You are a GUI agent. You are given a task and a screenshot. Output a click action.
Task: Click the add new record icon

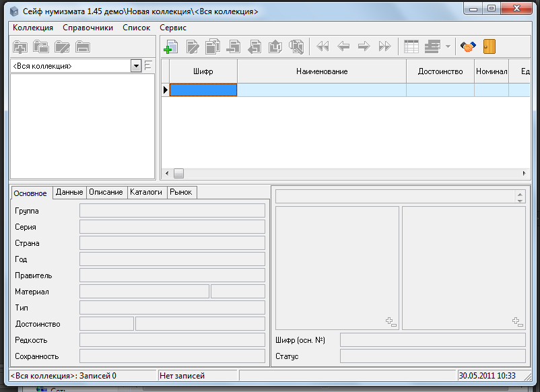[x=172, y=46]
